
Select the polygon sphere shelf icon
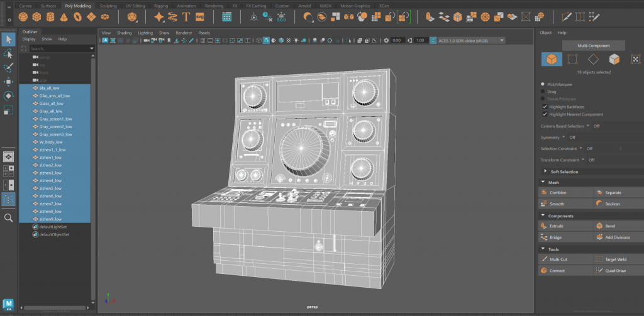(23, 17)
